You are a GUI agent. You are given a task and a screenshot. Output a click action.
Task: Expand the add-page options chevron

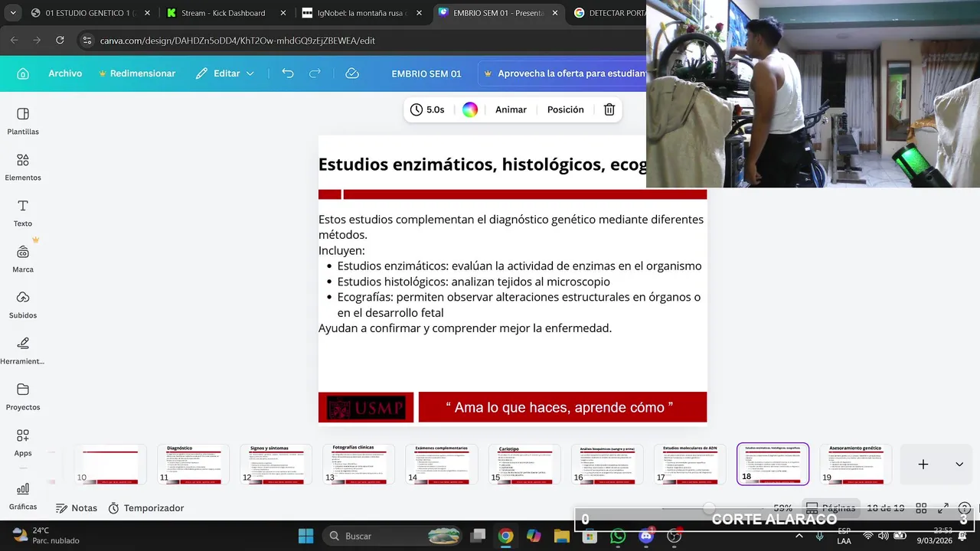(x=959, y=464)
